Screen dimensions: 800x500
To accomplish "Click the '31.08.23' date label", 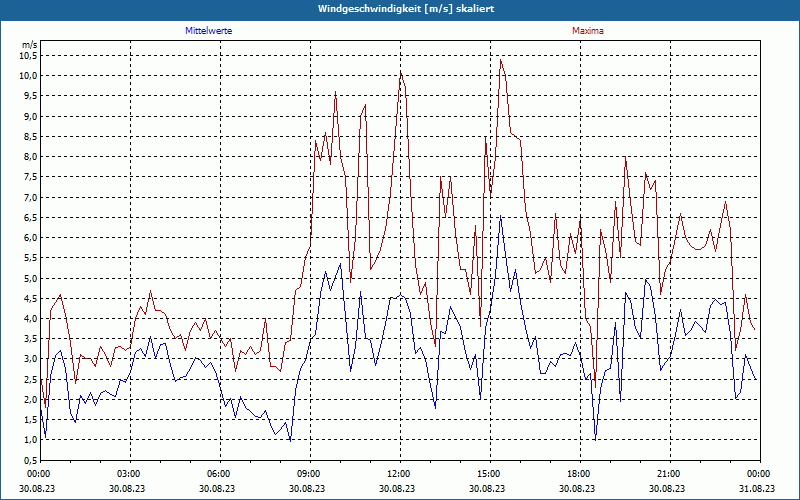I will click(757, 488).
